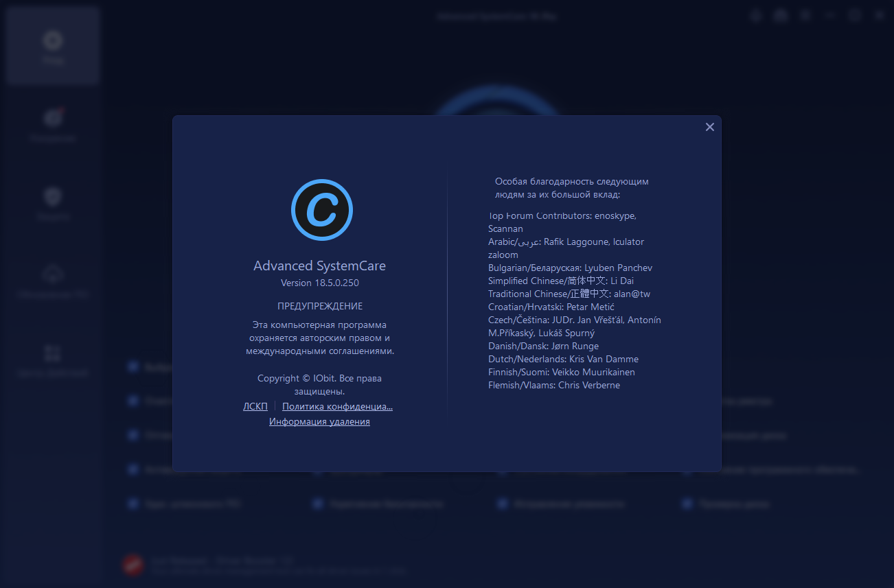Click the Croatian/Hrvatski: Petar Metić line

pyautogui.click(x=551, y=307)
